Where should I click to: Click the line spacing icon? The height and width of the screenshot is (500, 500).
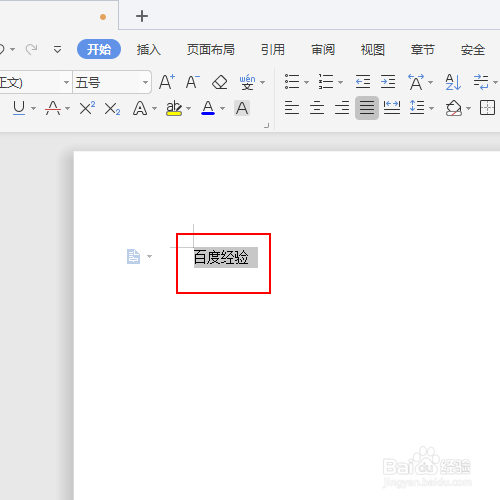pyautogui.click(x=417, y=108)
